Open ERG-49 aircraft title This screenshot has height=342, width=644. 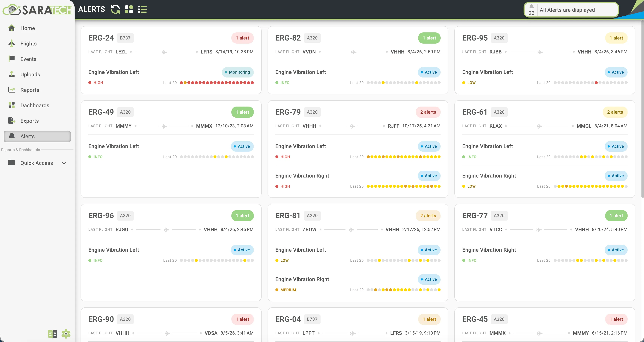click(101, 112)
